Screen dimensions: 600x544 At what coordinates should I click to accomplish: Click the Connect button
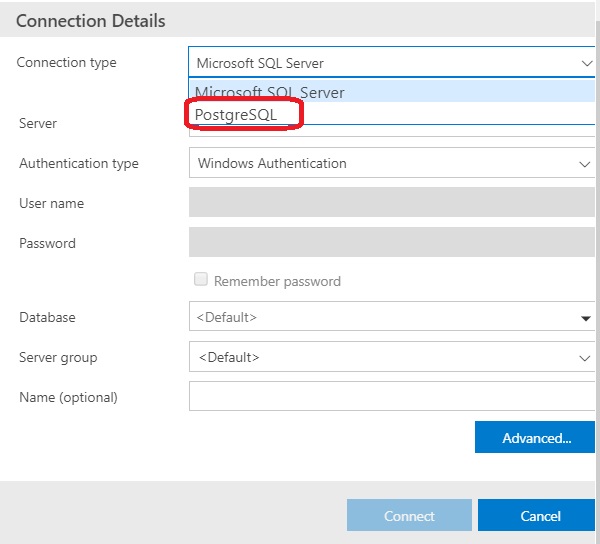[409, 515]
